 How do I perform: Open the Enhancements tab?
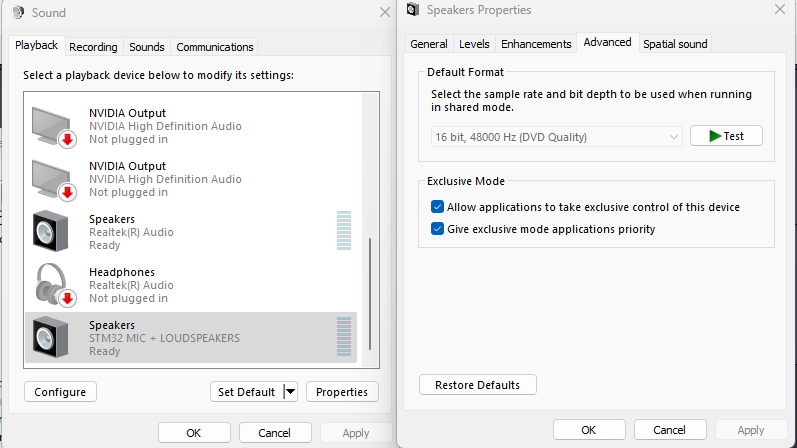click(536, 44)
